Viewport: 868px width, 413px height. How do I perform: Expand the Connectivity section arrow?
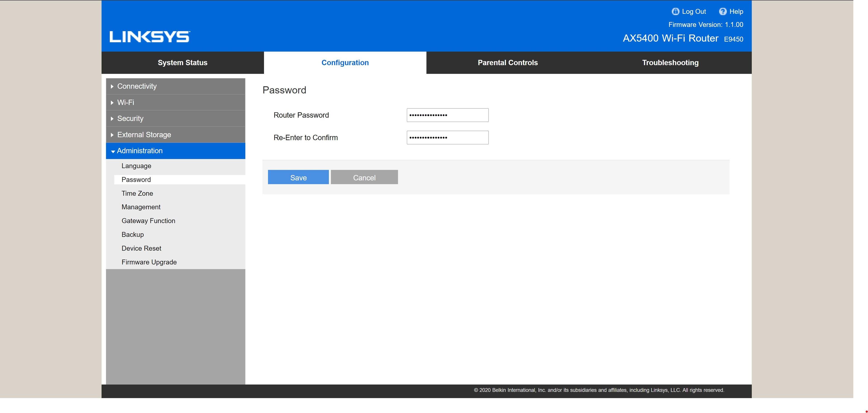click(x=112, y=86)
